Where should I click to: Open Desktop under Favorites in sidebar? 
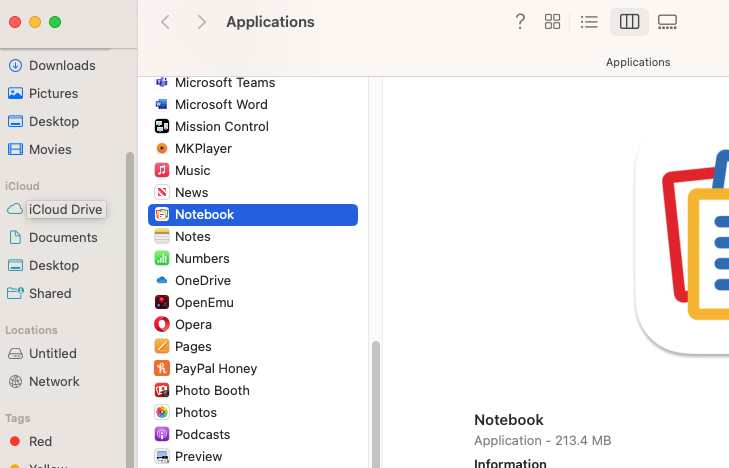[x=54, y=121]
